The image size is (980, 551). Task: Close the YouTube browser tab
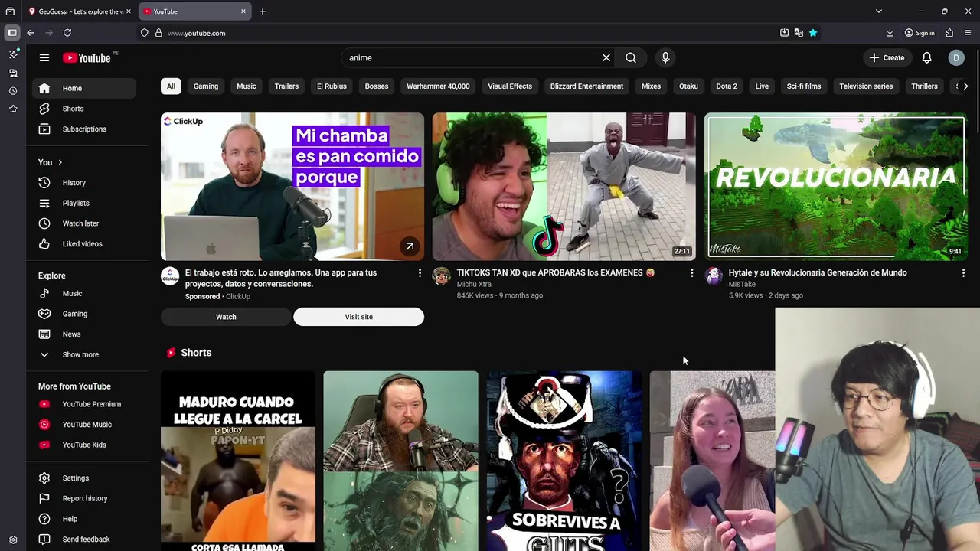(243, 11)
